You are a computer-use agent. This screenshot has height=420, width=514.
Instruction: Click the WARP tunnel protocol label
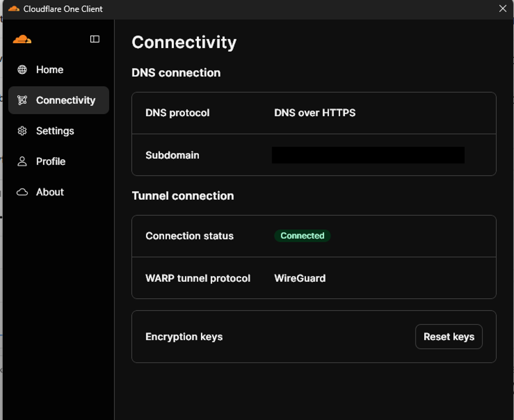pyautogui.click(x=198, y=278)
